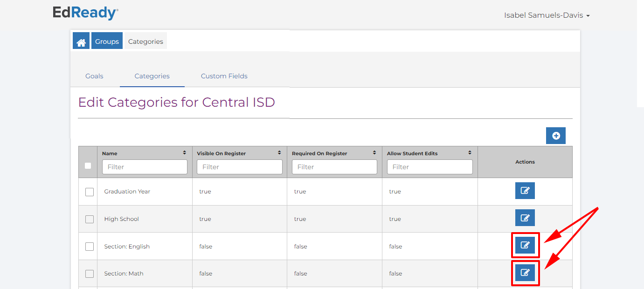Click the EdReady logo
Viewport: 644px width, 289px height.
point(85,13)
